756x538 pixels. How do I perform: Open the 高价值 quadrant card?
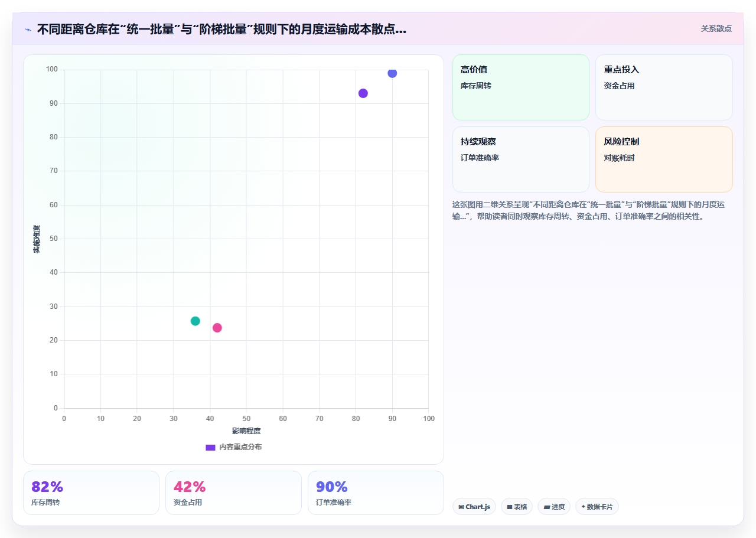(521, 87)
